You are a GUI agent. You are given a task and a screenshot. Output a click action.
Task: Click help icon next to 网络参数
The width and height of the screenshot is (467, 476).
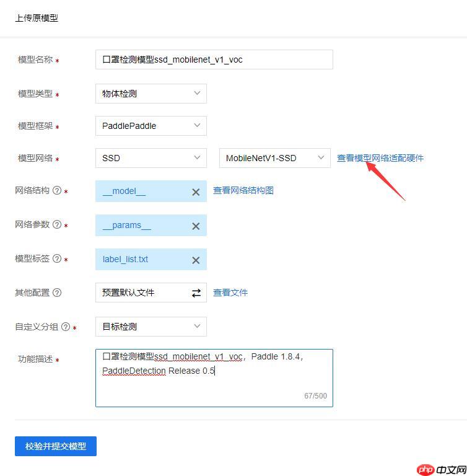pyautogui.click(x=57, y=225)
